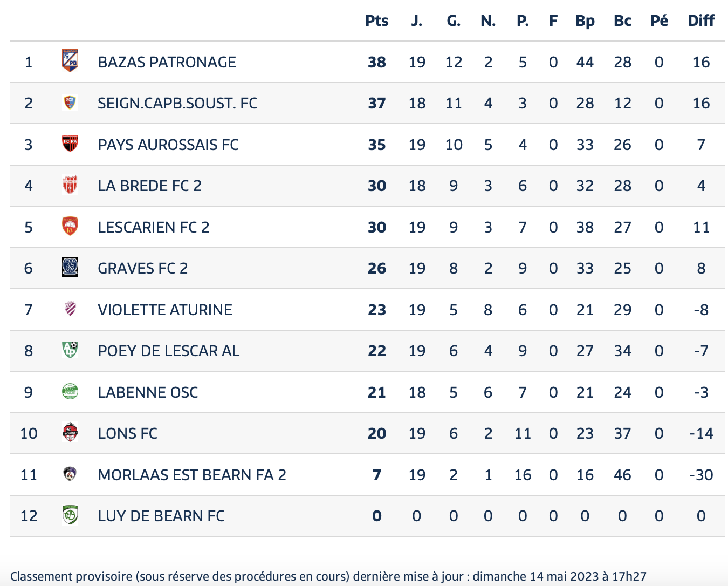Click the Poey de Lescar AL logo
728x586 pixels.
click(70, 350)
